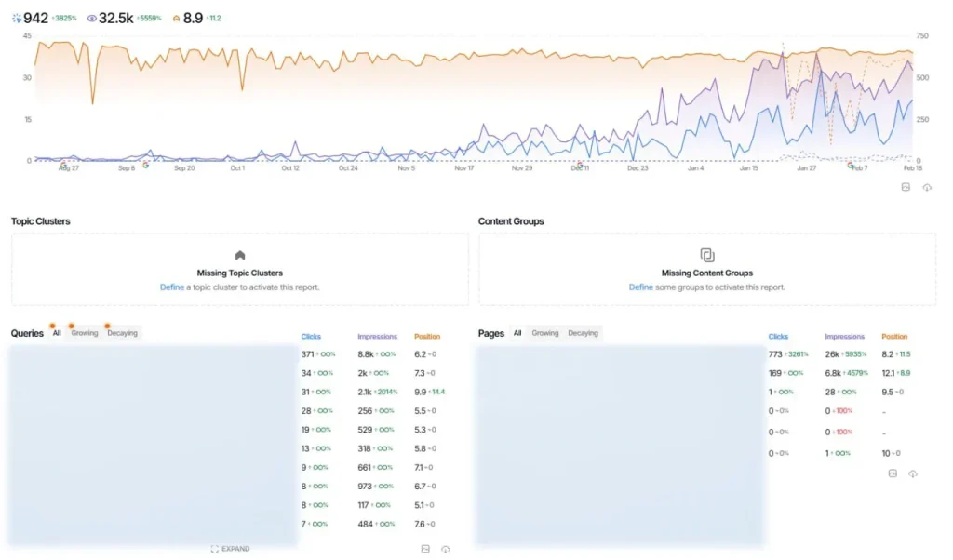953x560 pixels.
Task: Download Pages table via cloud icon
Action: 913,473
